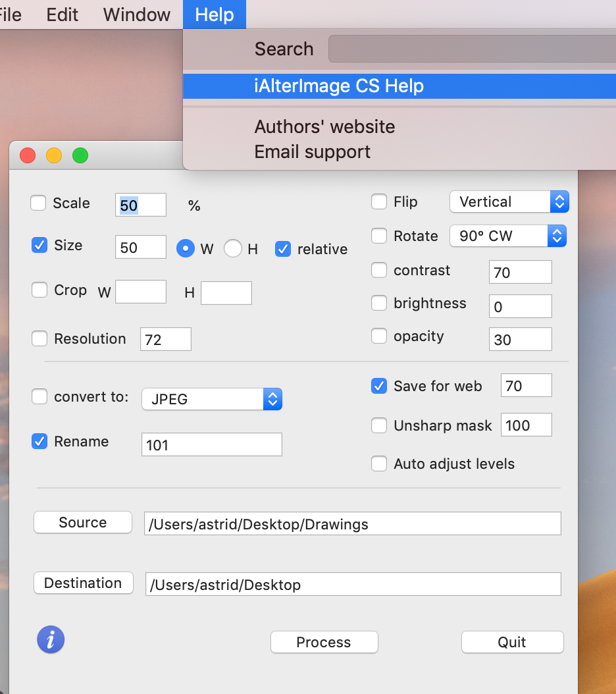
Task: Click the Process button
Action: click(x=324, y=642)
